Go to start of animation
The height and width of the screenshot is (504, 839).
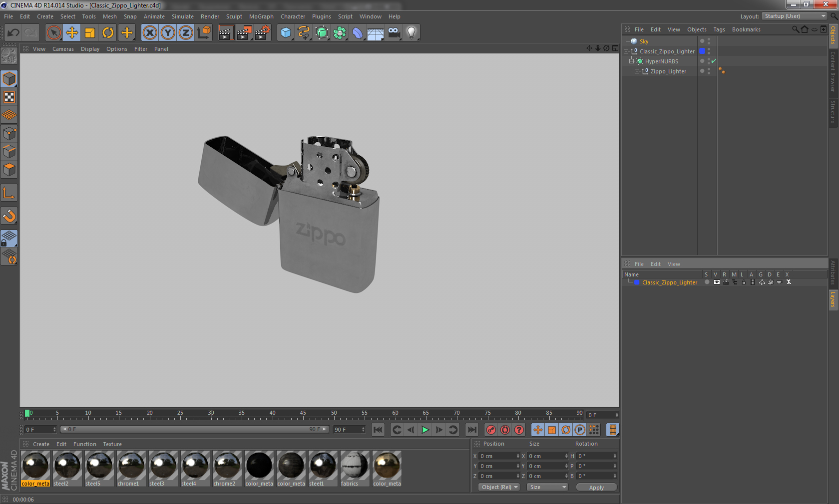tap(378, 430)
